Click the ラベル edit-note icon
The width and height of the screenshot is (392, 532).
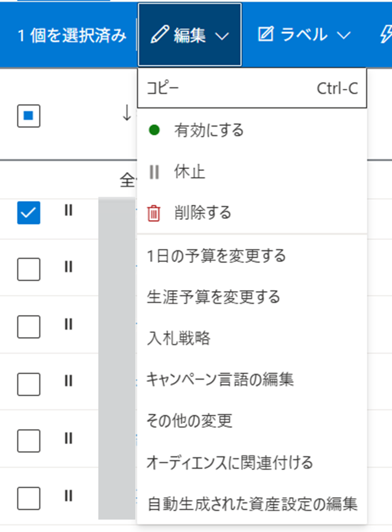pos(266,35)
